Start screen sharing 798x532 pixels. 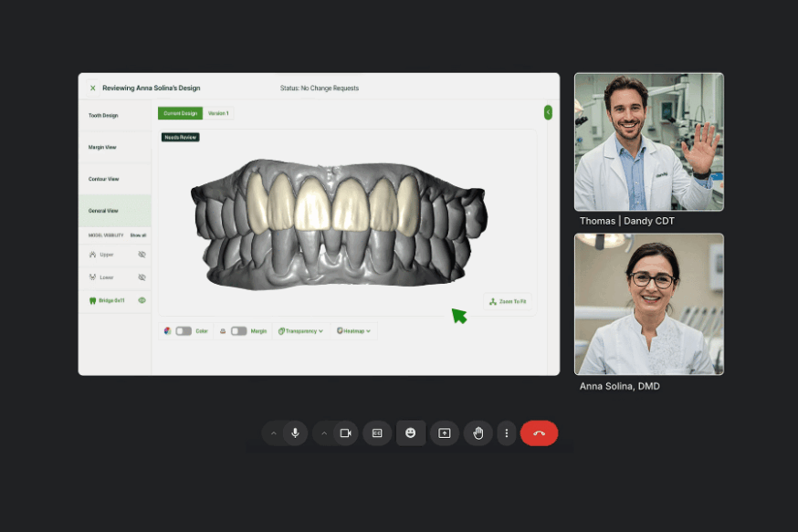(x=445, y=433)
